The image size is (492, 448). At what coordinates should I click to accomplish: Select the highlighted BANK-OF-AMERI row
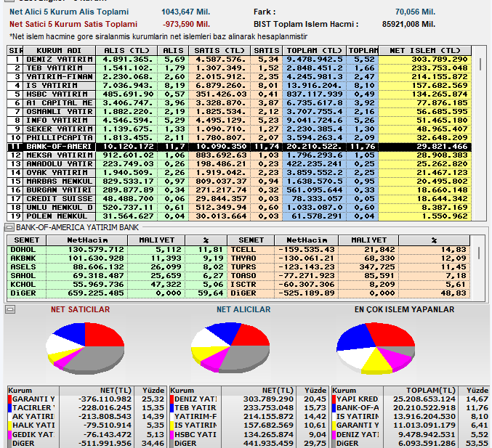(x=239, y=147)
